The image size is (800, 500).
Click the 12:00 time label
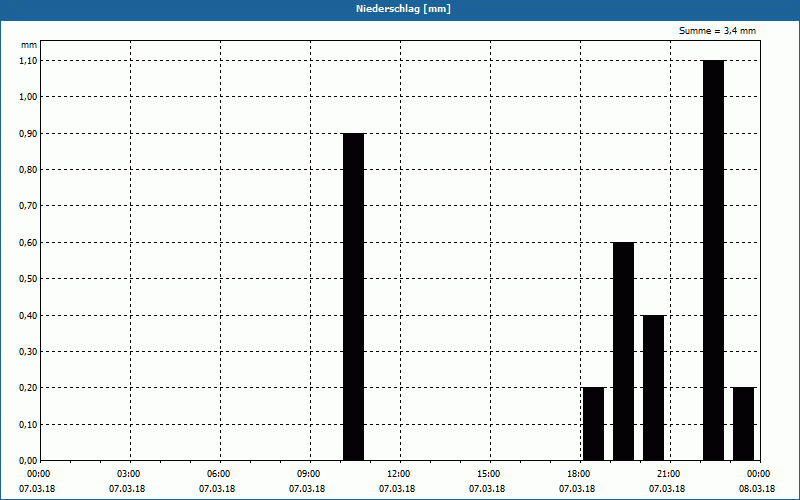tap(399, 474)
